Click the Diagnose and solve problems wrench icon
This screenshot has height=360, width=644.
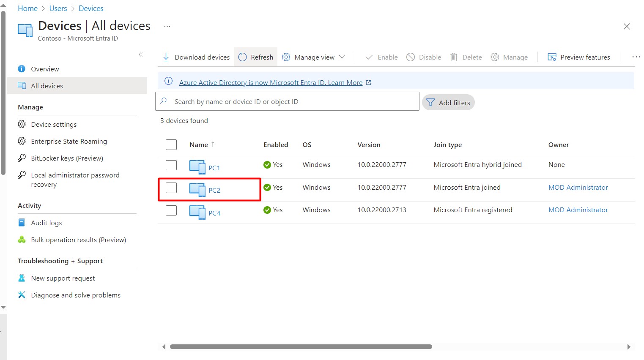(22, 295)
